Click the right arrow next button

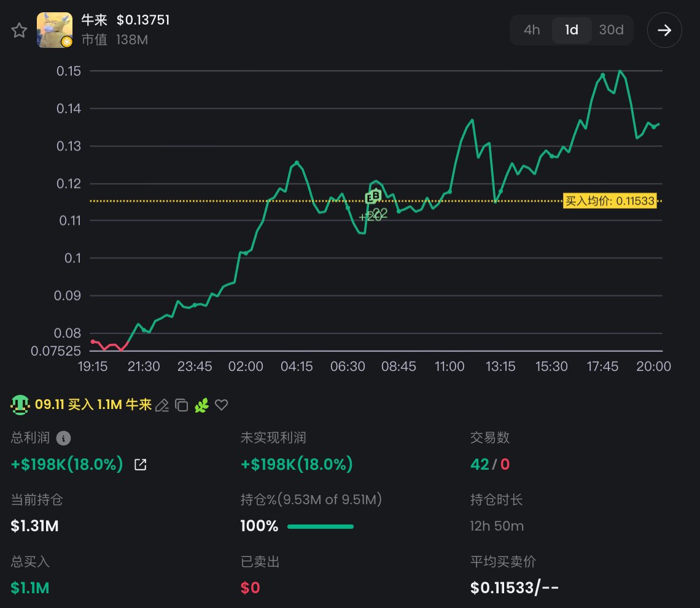coord(664,30)
